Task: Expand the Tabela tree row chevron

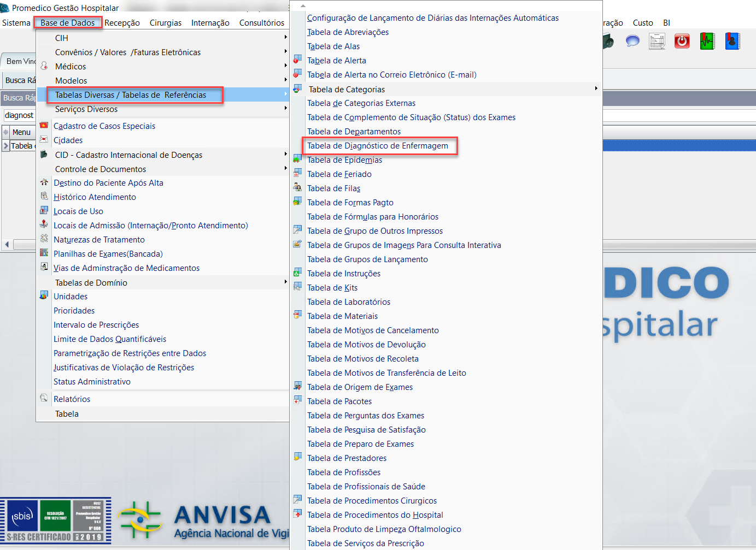Action: [x=6, y=146]
